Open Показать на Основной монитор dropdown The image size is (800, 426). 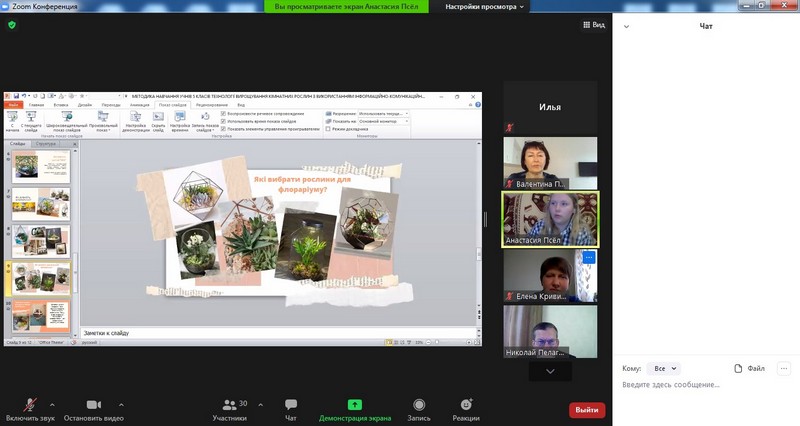tap(384, 121)
